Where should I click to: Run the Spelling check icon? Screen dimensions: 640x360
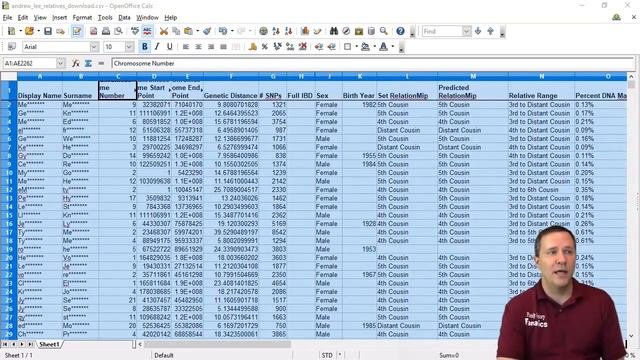pyautogui.click(x=135, y=31)
